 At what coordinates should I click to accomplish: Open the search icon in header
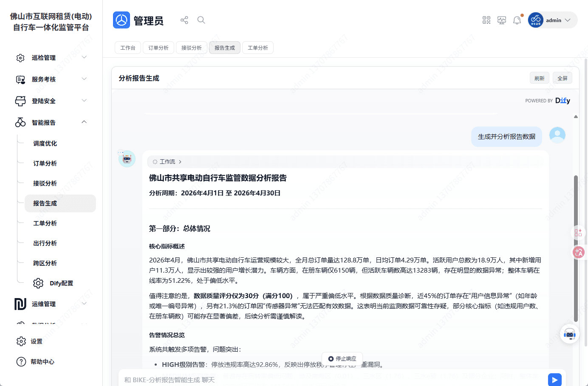(x=201, y=20)
